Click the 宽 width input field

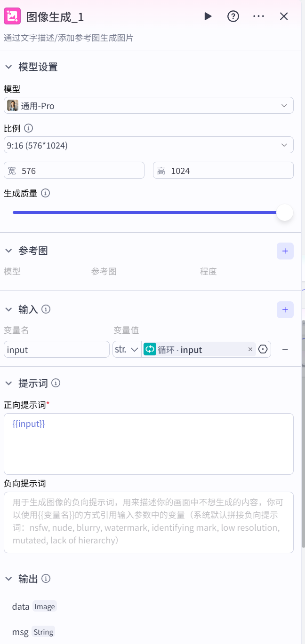80,171
